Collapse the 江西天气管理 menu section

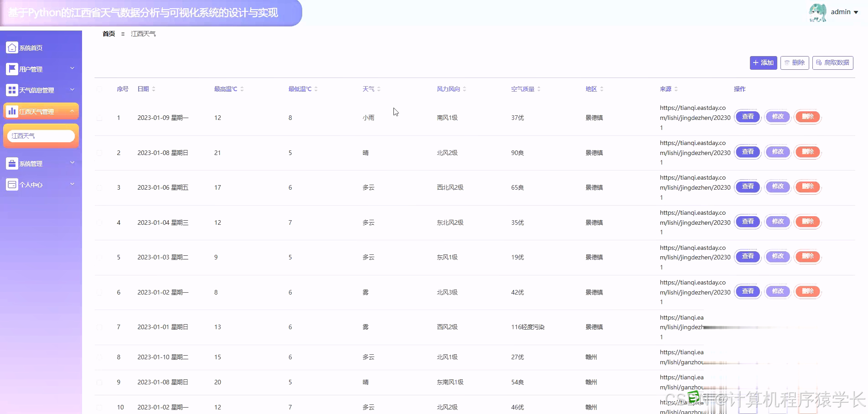[72, 111]
